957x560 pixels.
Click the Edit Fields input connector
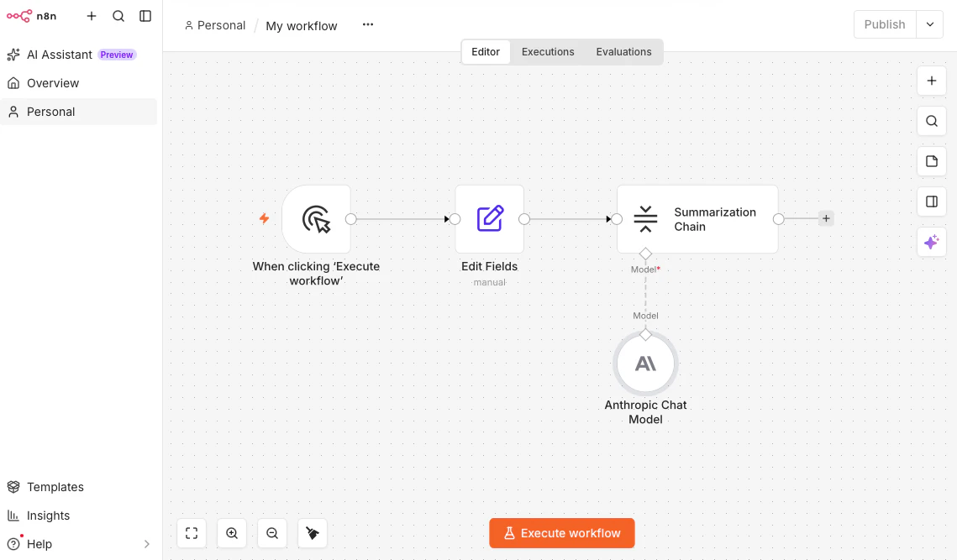click(x=455, y=219)
